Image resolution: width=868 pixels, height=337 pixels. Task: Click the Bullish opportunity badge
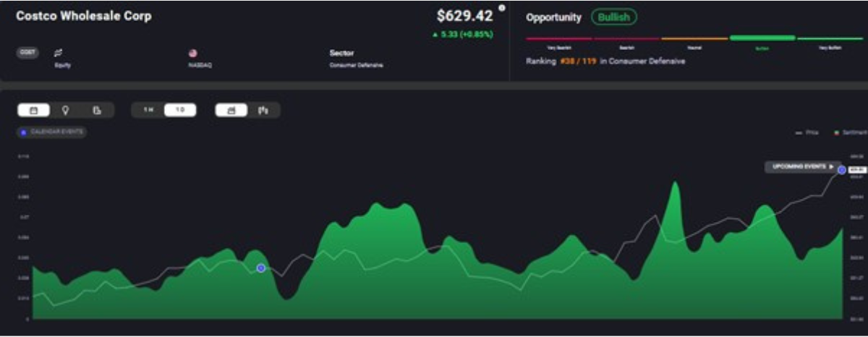[613, 17]
